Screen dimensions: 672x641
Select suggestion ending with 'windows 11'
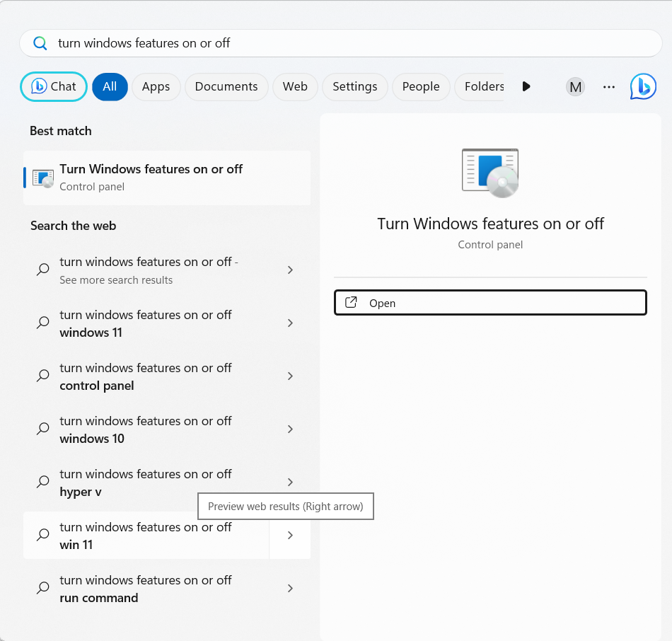(x=146, y=323)
